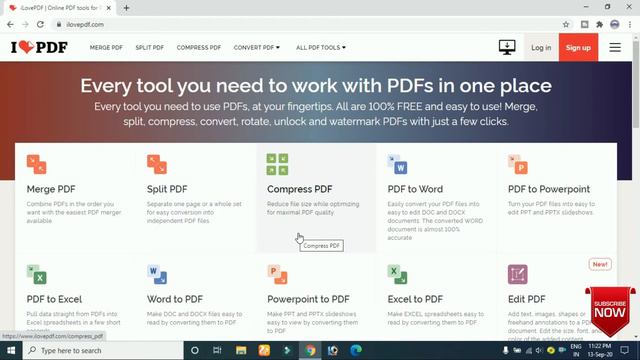Click the Word to PDF icon
Viewport: 640px width, 360px height.
point(157,274)
